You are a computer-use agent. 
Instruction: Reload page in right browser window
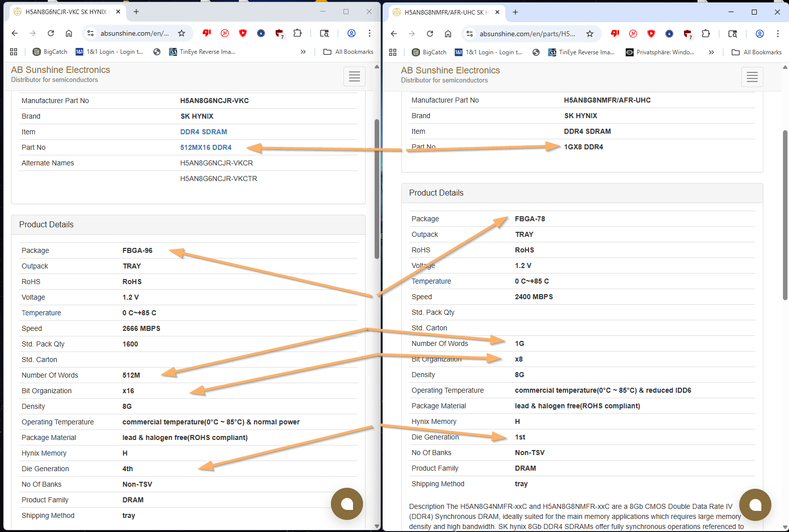click(x=430, y=34)
